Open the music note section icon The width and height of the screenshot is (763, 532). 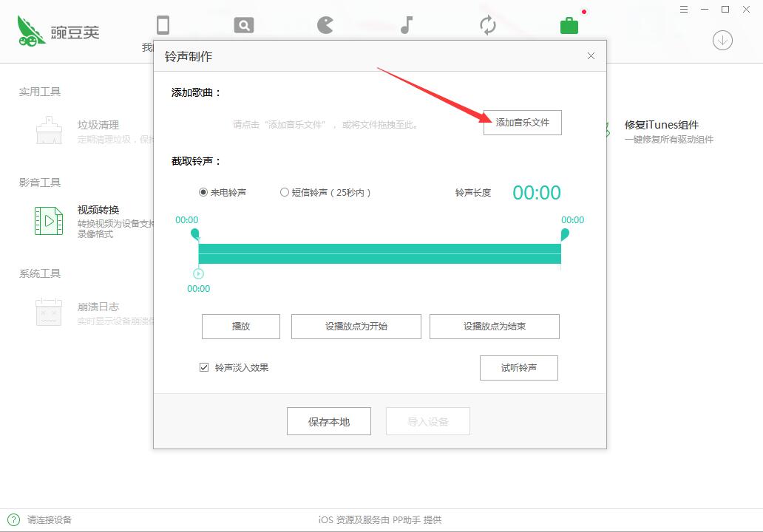405,24
